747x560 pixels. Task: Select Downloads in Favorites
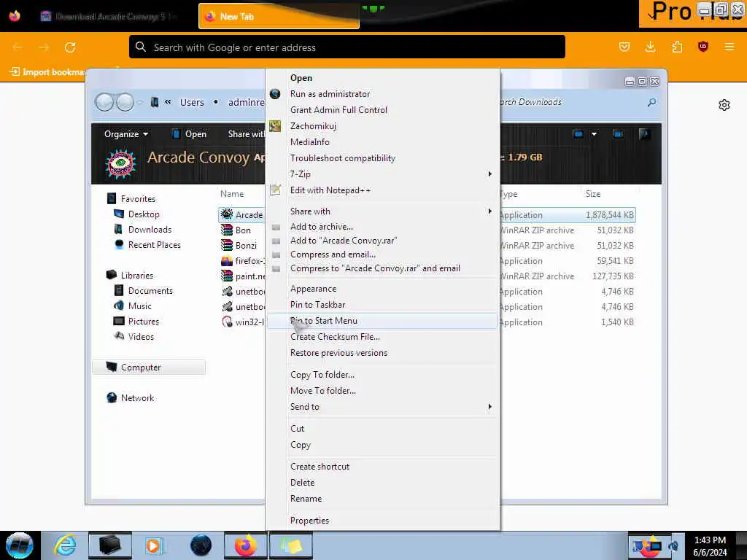(x=142, y=230)
